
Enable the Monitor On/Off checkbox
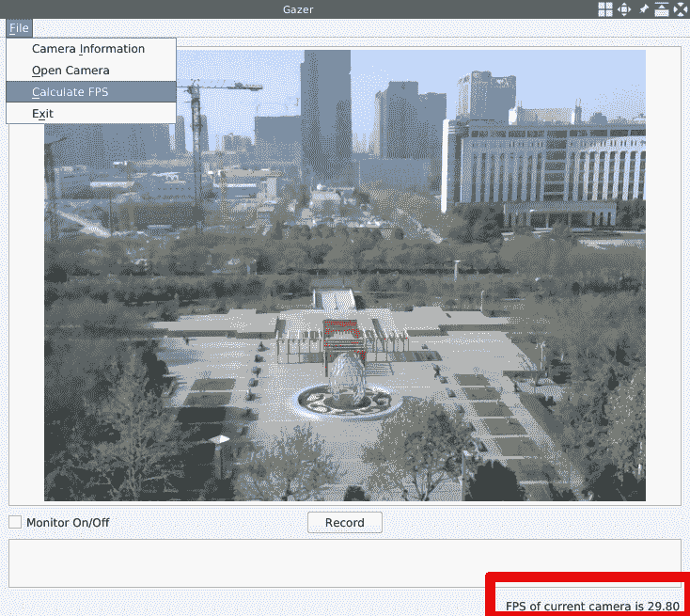(x=15, y=522)
